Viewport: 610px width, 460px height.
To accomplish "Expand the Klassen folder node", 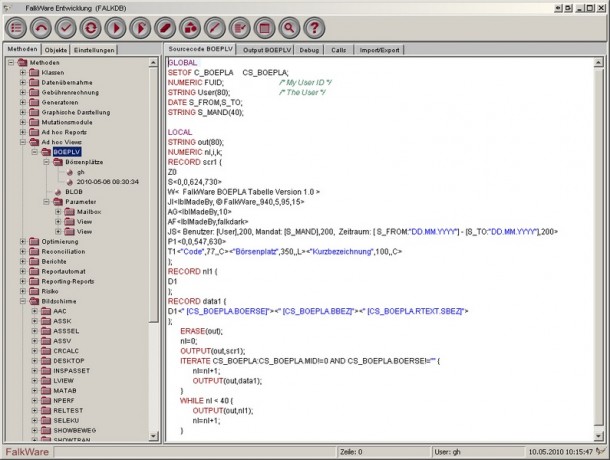I will (x=23, y=73).
